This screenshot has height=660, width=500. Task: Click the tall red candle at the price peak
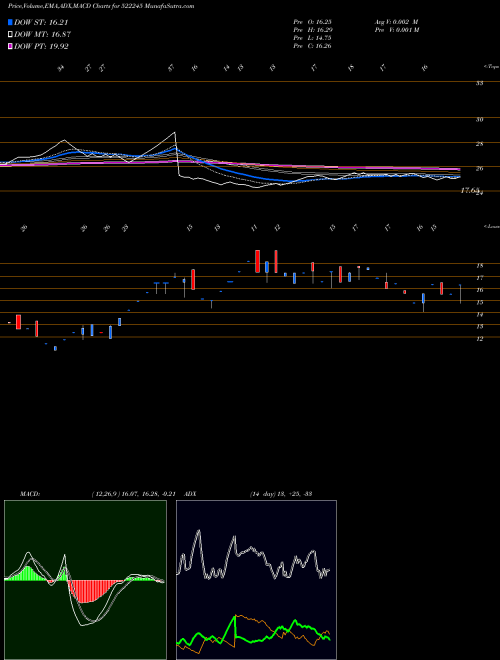coord(258,261)
